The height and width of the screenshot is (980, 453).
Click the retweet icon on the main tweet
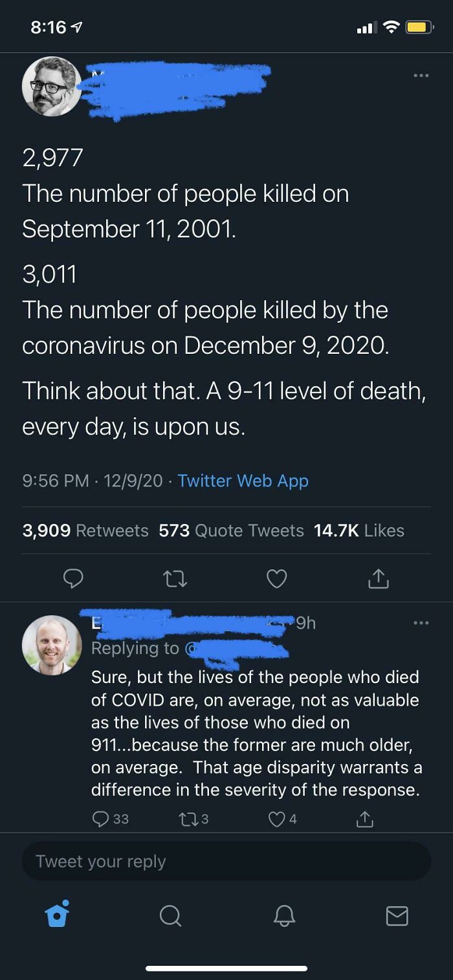coord(175,578)
